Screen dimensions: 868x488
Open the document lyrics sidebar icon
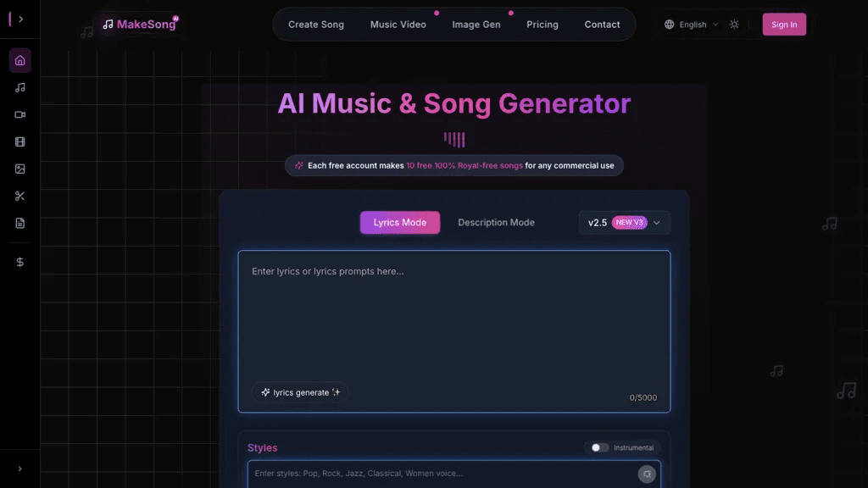(x=20, y=223)
